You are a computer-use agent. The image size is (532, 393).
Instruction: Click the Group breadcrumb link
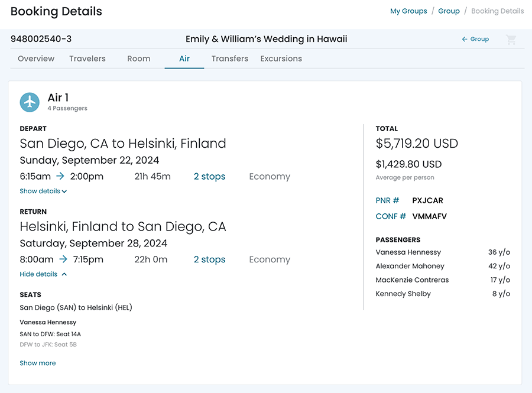449,11
